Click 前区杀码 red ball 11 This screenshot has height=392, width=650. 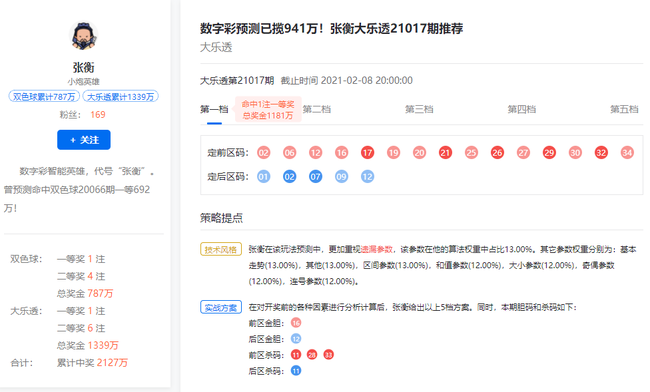tap(296, 355)
